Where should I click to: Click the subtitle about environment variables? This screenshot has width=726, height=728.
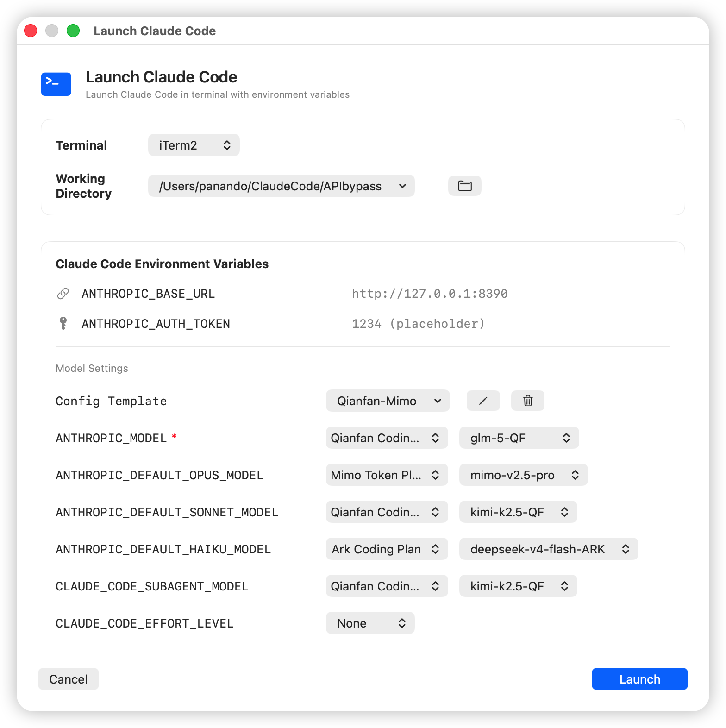pyautogui.click(x=218, y=94)
